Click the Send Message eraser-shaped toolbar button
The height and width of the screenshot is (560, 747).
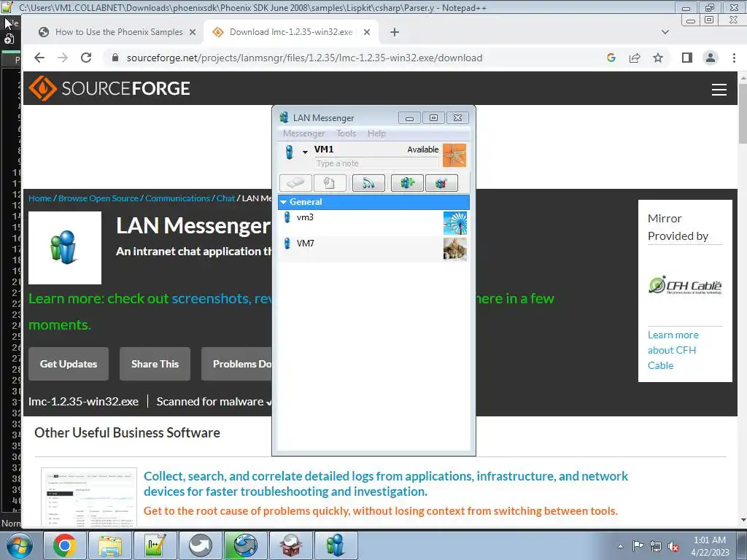click(295, 183)
